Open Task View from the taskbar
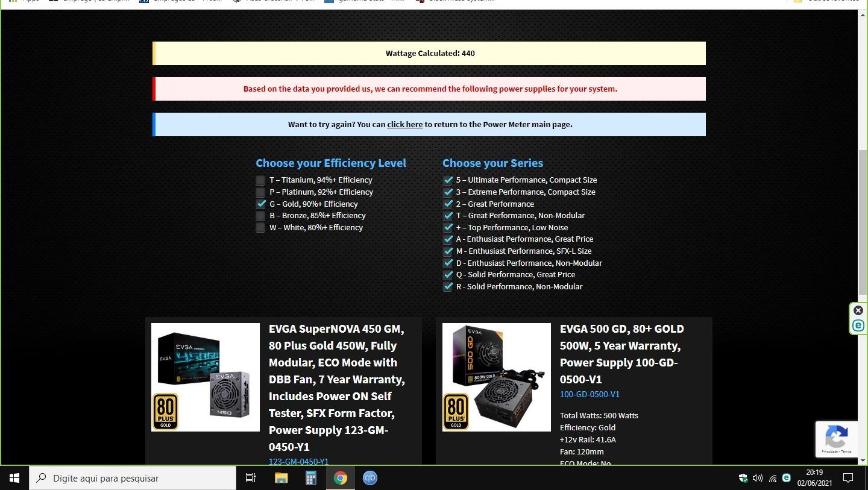The width and height of the screenshot is (868, 490). click(251, 478)
